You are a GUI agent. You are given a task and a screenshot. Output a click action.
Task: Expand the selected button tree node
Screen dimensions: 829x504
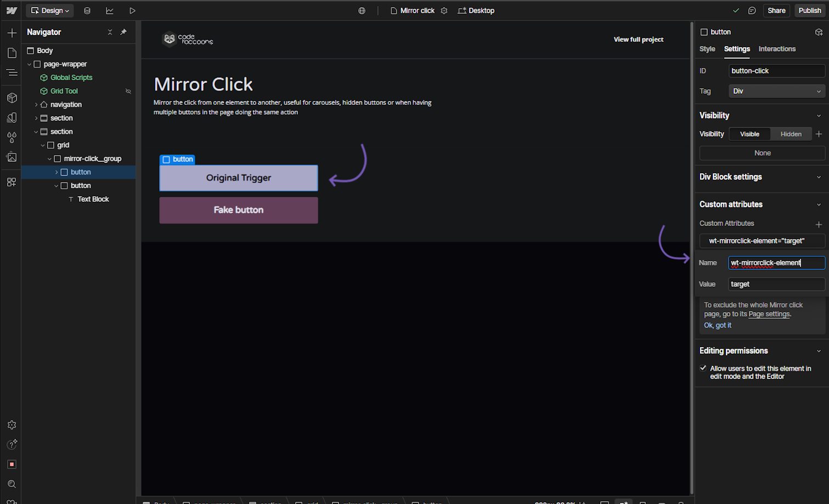[57, 172]
